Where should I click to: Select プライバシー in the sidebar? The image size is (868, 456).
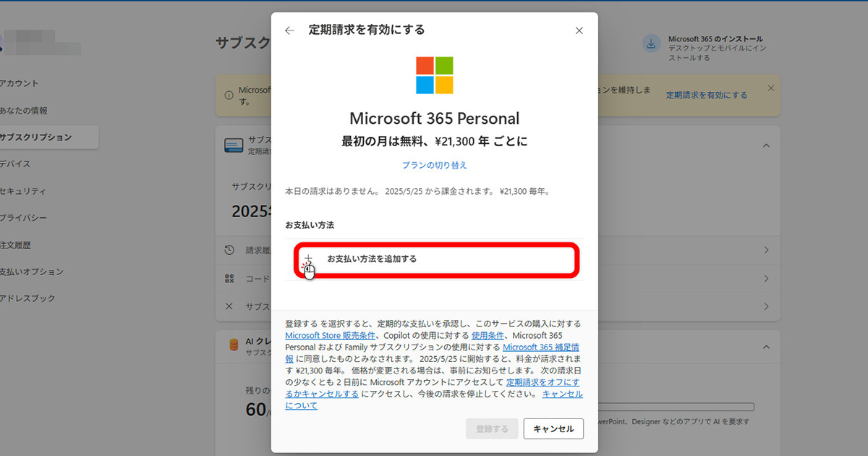[x=23, y=218]
